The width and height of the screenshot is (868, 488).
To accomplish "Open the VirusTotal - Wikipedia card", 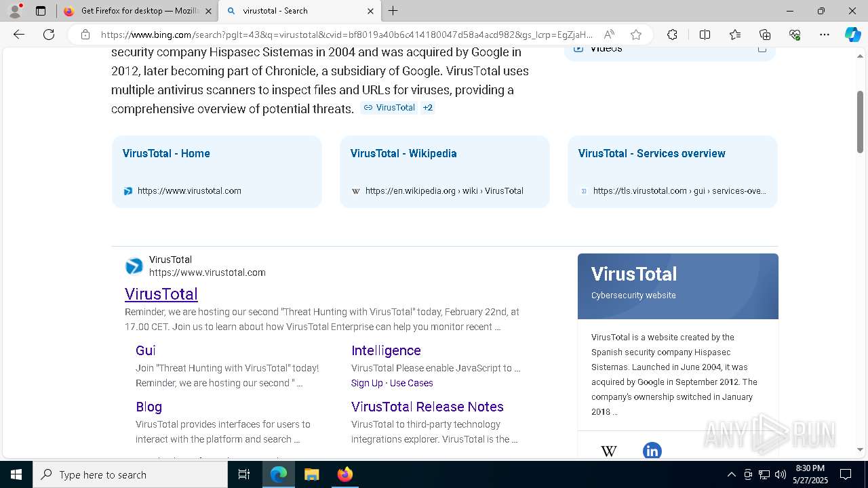I will coord(445,171).
